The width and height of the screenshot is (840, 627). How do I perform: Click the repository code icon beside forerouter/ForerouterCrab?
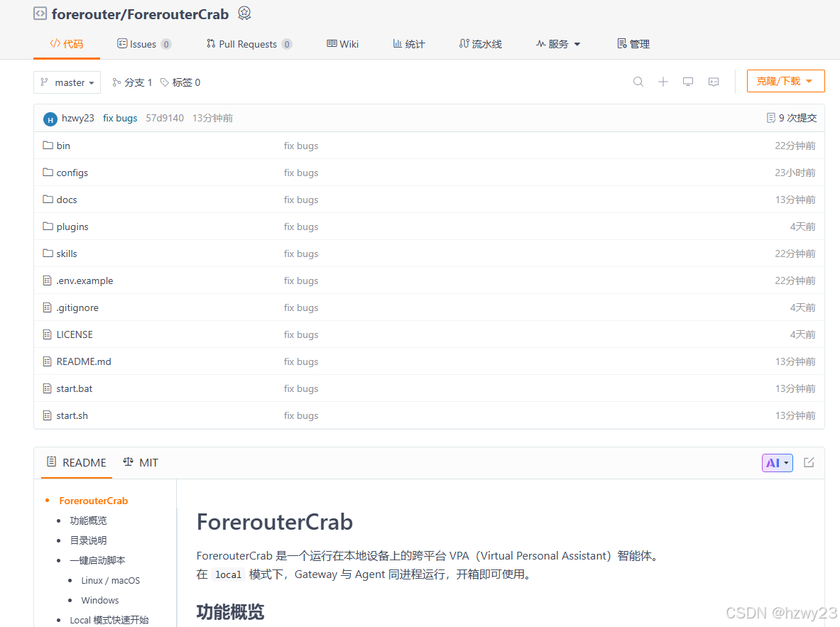tap(40, 13)
